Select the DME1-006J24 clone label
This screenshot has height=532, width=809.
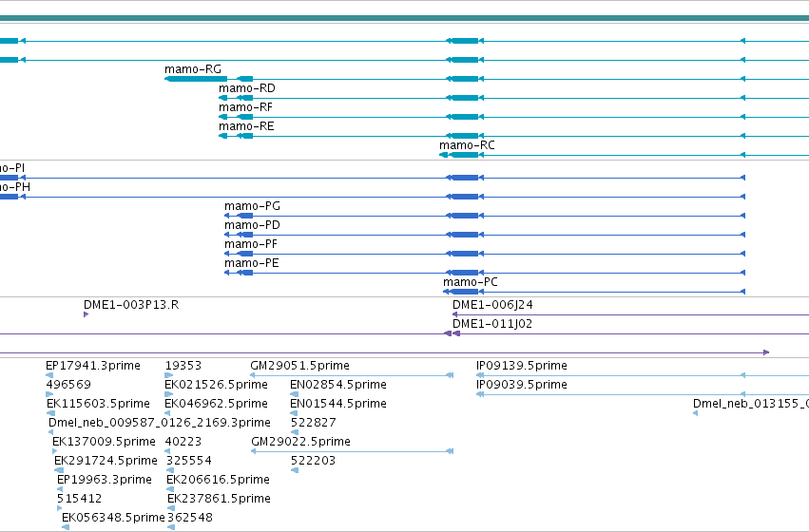coord(492,305)
